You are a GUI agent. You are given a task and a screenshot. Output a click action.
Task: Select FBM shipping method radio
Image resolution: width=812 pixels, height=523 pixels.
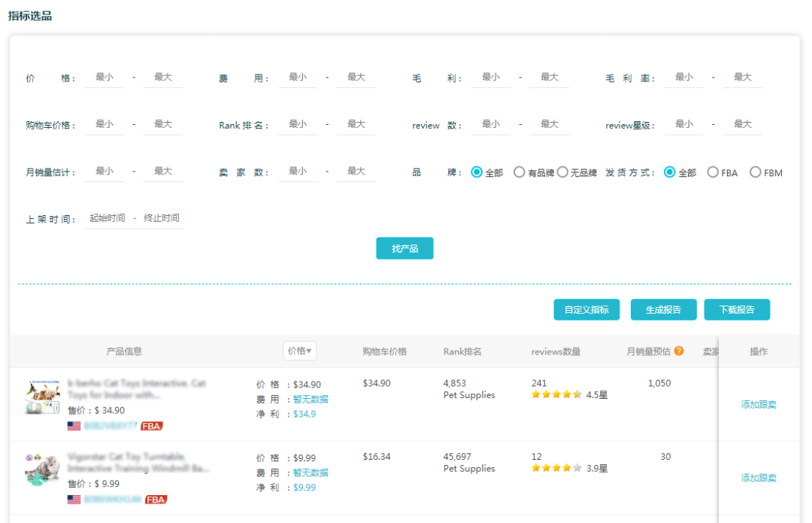755,172
